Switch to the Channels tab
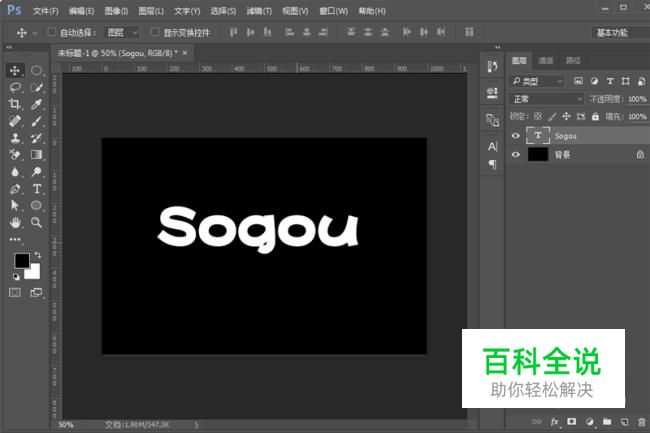This screenshot has width=650, height=433. click(546, 61)
